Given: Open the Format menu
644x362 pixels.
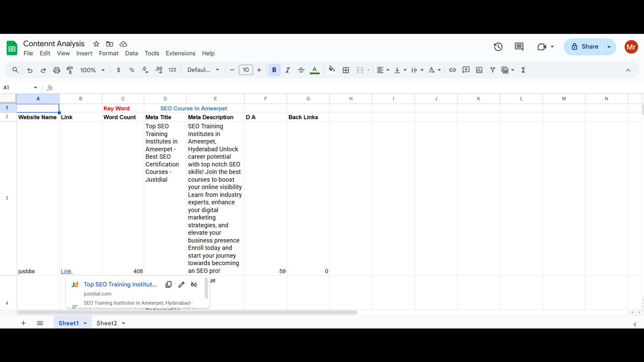Looking at the screenshot, I should (x=109, y=53).
